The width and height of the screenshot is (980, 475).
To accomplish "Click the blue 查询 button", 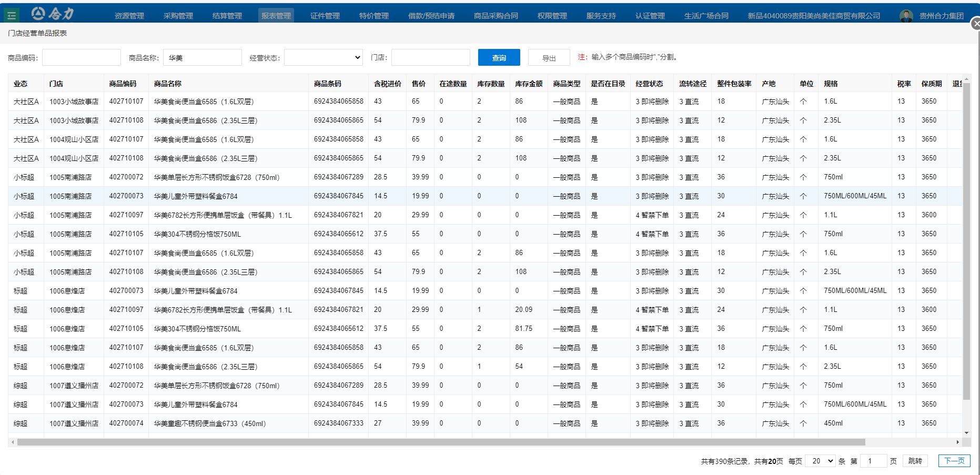I will (499, 57).
